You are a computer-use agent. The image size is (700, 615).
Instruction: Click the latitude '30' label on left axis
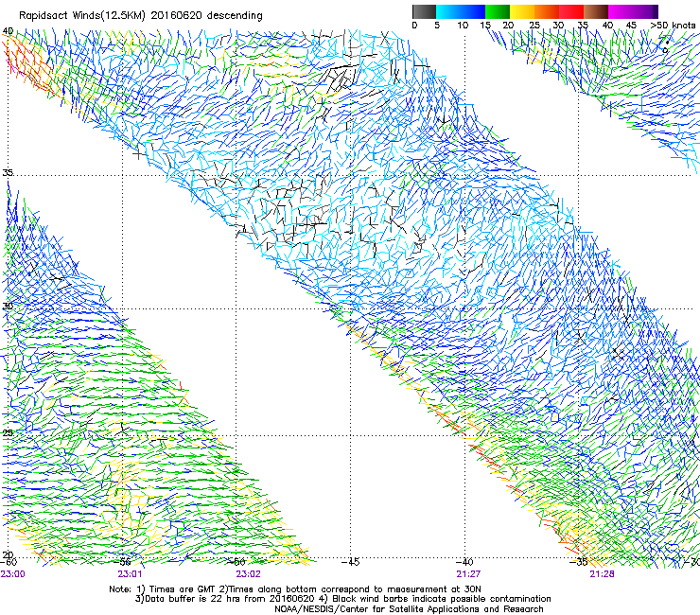tap(8, 307)
